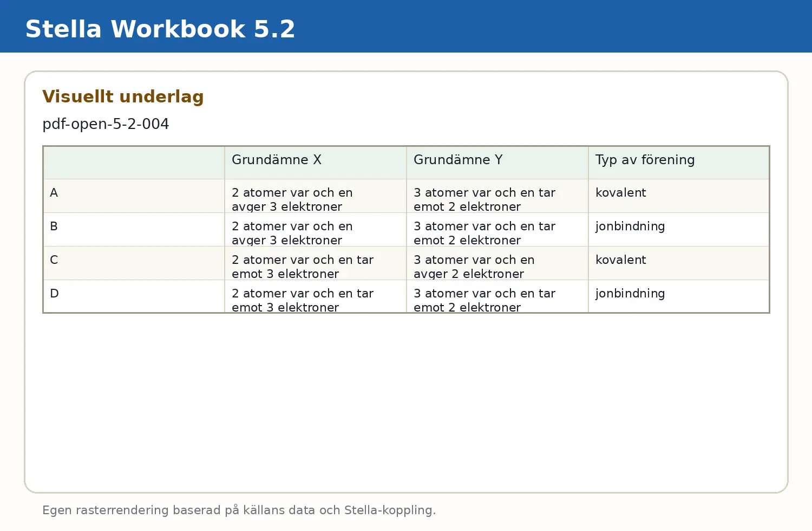The width and height of the screenshot is (812, 531).
Task: Click the Egen rasterrendering footer note
Action: (239, 510)
